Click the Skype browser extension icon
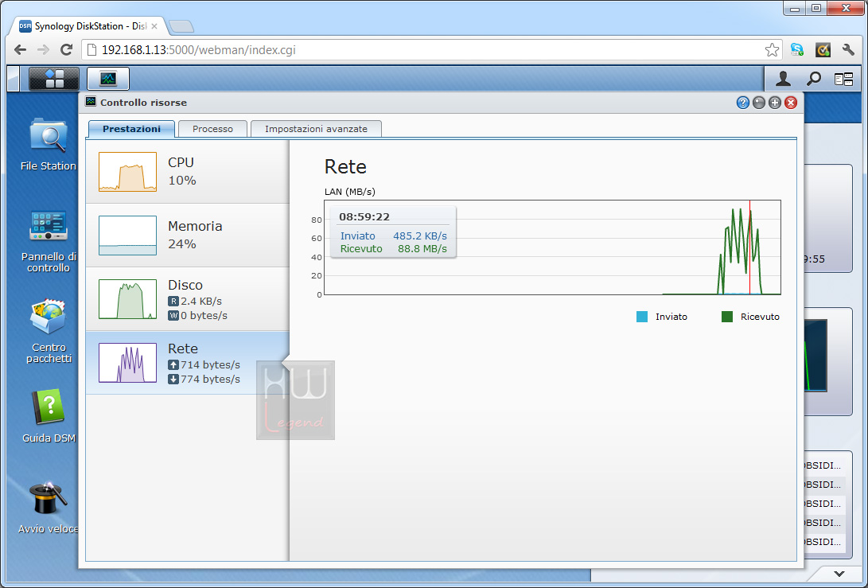The image size is (868, 588). point(796,50)
